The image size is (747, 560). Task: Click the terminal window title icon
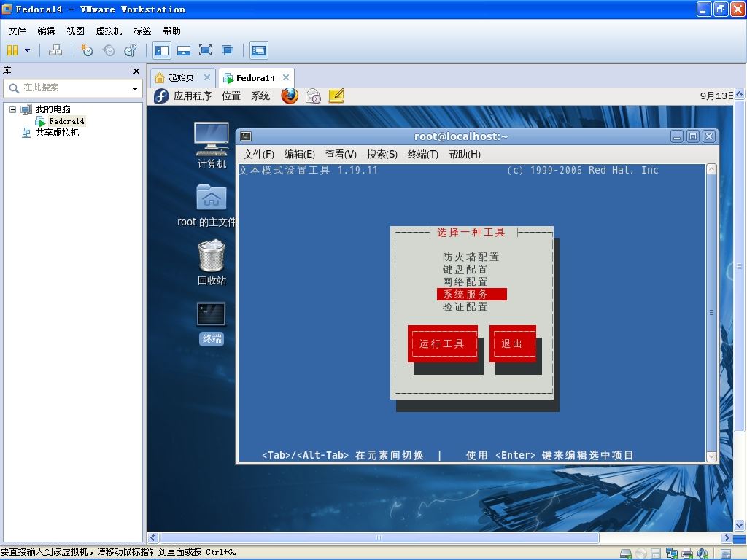coord(246,136)
